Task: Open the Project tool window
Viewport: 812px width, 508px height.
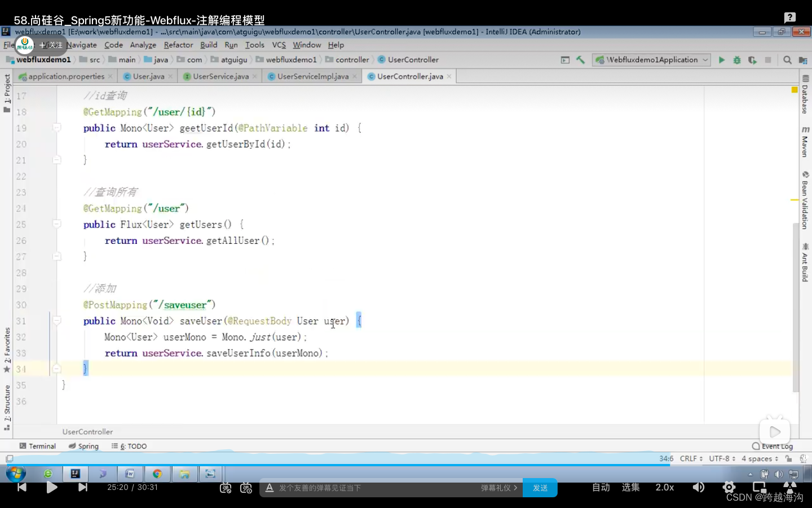Action: point(7,93)
